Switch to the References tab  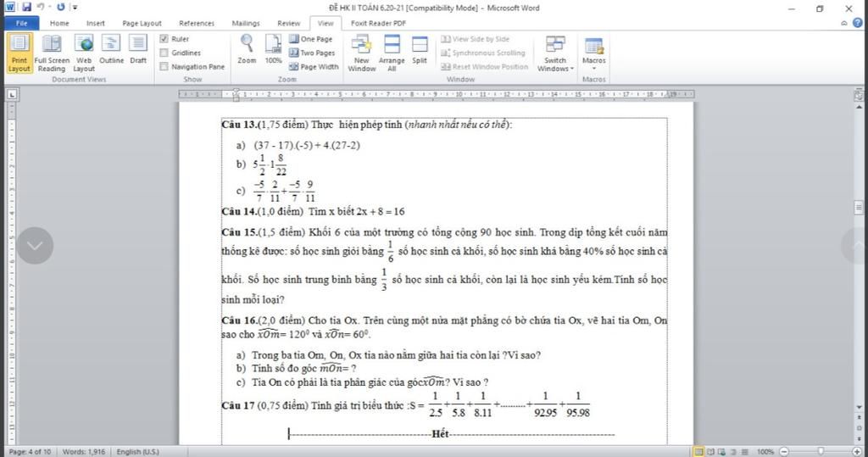(x=197, y=23)
